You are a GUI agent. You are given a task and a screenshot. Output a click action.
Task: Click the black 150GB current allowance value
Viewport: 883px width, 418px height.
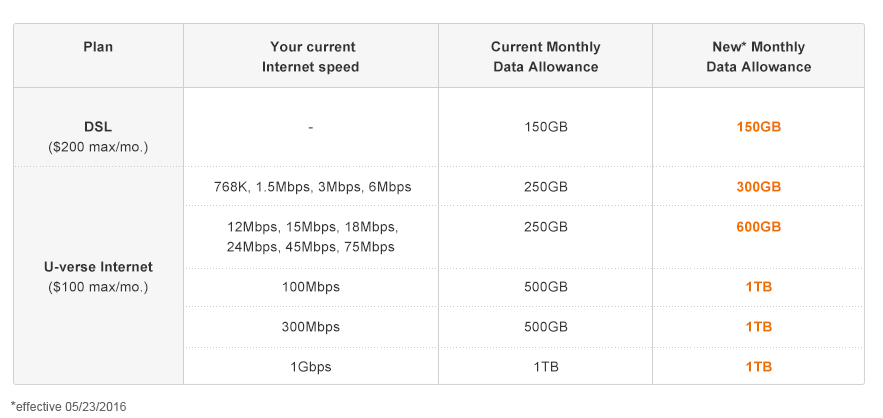[545, 127]
